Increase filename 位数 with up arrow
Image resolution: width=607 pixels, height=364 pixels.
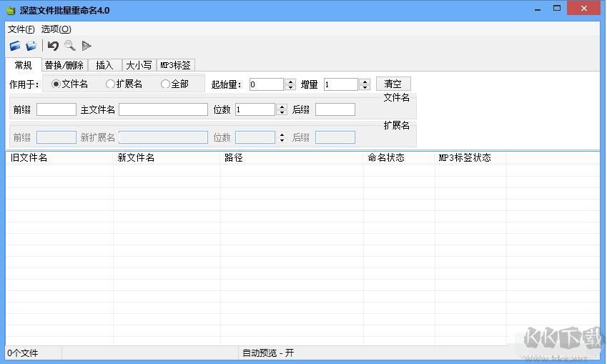tap(282, 107)
